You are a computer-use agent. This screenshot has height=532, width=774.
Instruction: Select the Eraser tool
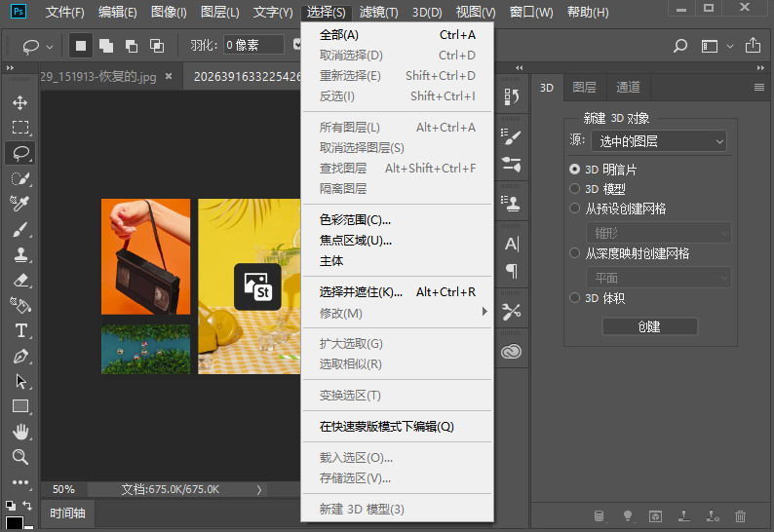20,281
